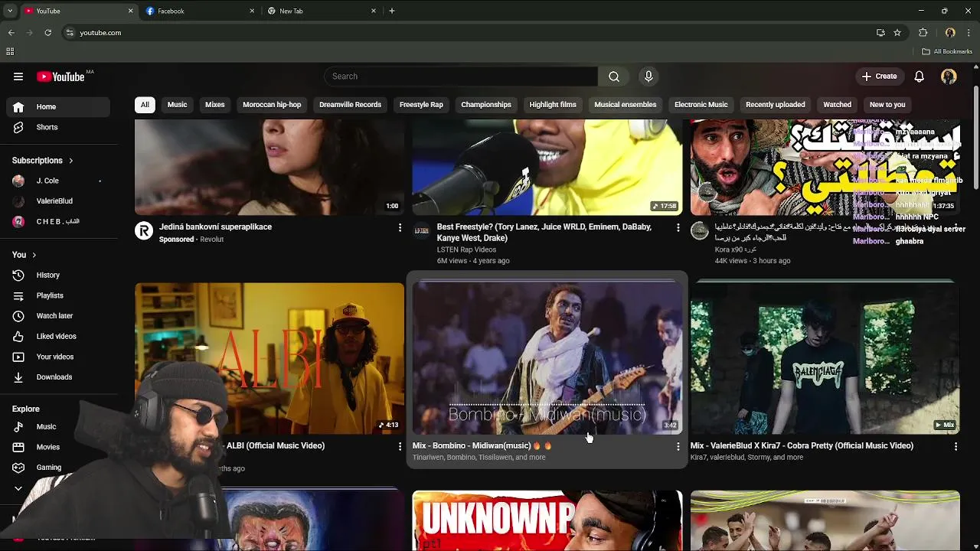980x551 pixels.
Task: Play the Bombino Midiwan mix thumbnail
Action: pos(547,358)
